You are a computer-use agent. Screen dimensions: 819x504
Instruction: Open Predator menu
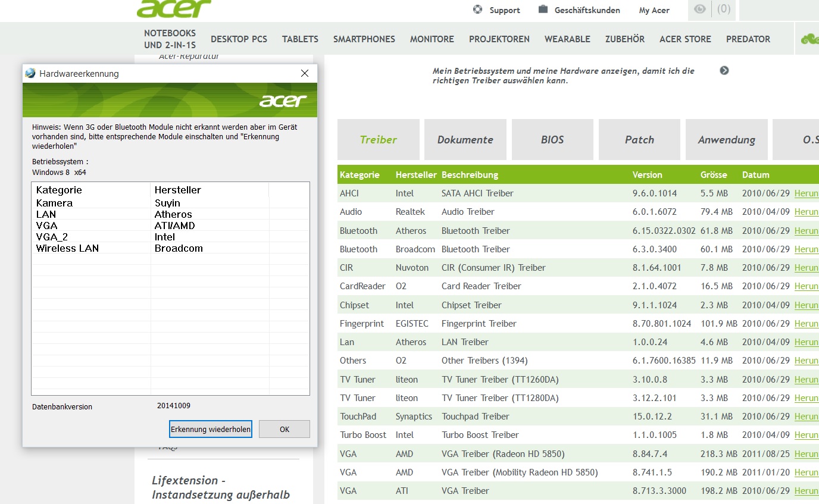[748, 39]
